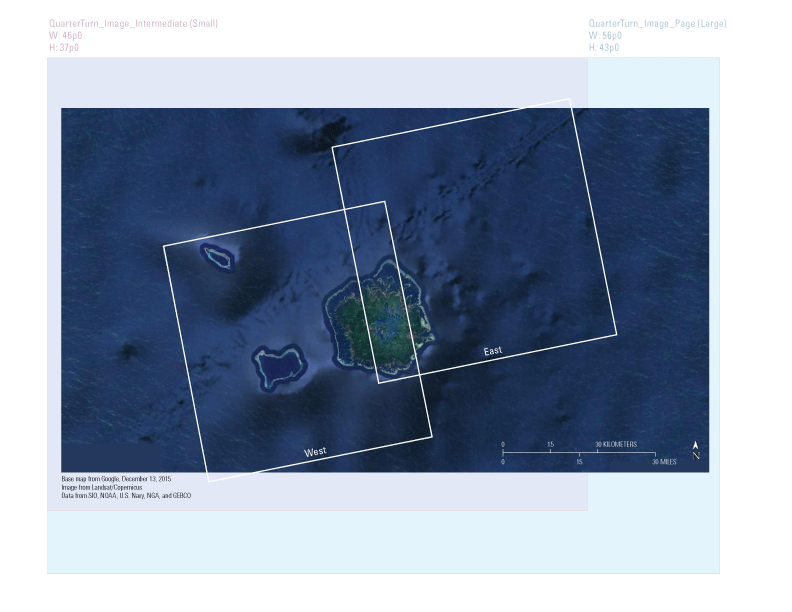The image size is (792, 612).
Task: Click the 'H: 37p0' height text
Action: coord(65,47)
